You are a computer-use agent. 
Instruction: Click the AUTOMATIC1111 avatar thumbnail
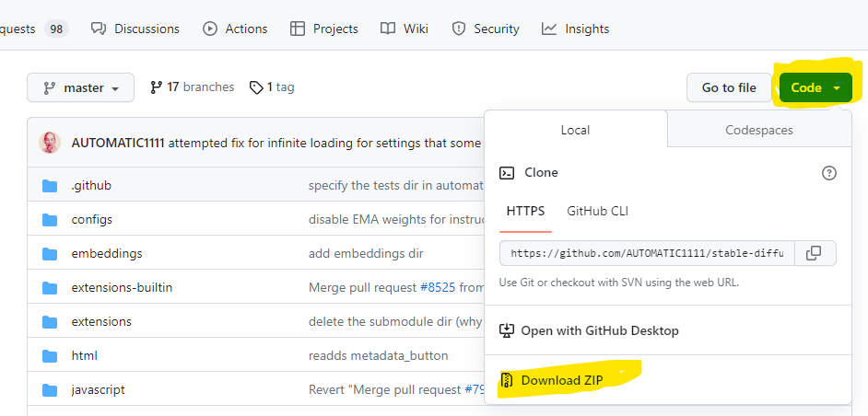point(49,143)
